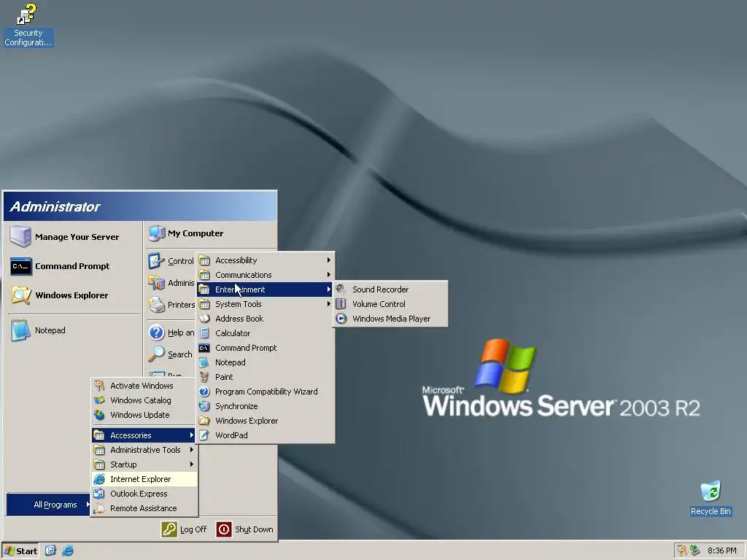This screenshot has height=560, width=747.
Task: Open Address Book in Accessories
Action: pos(266,319)
